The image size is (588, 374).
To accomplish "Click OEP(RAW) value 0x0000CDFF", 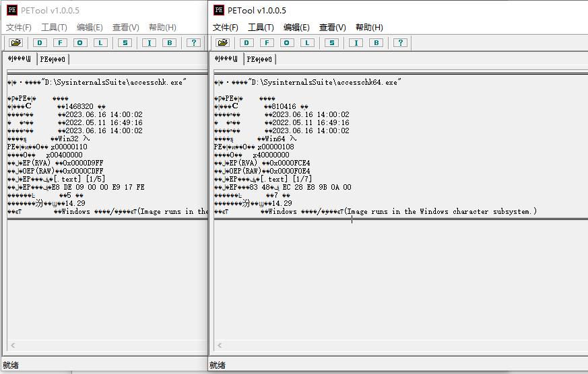I will (x=83, y=171).
